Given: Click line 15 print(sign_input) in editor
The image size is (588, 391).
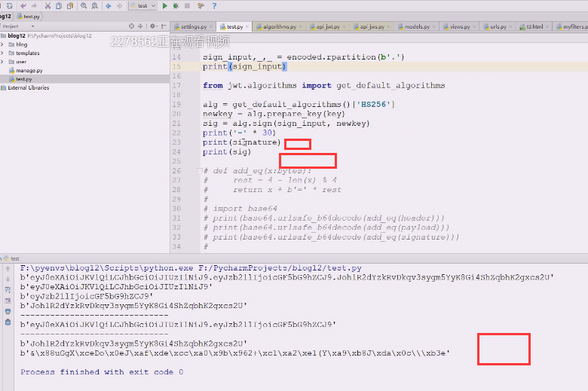Looking at the screenshot, I should pos(245,66).
